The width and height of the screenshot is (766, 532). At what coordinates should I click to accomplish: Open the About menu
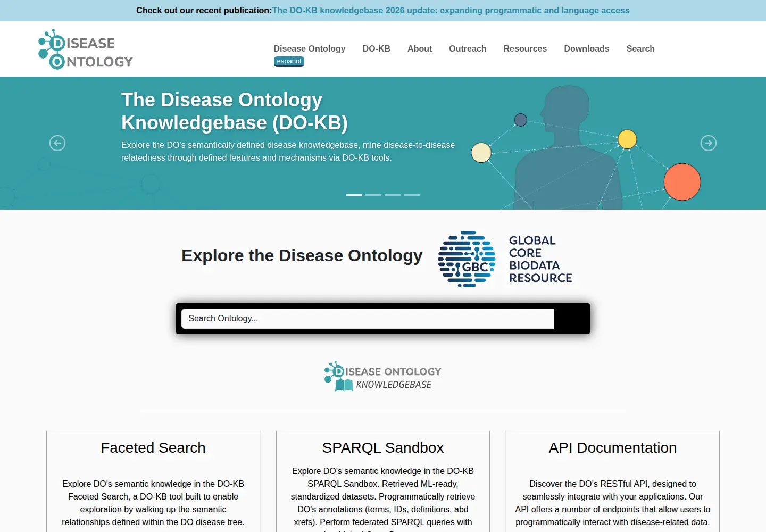pos(420,48)
